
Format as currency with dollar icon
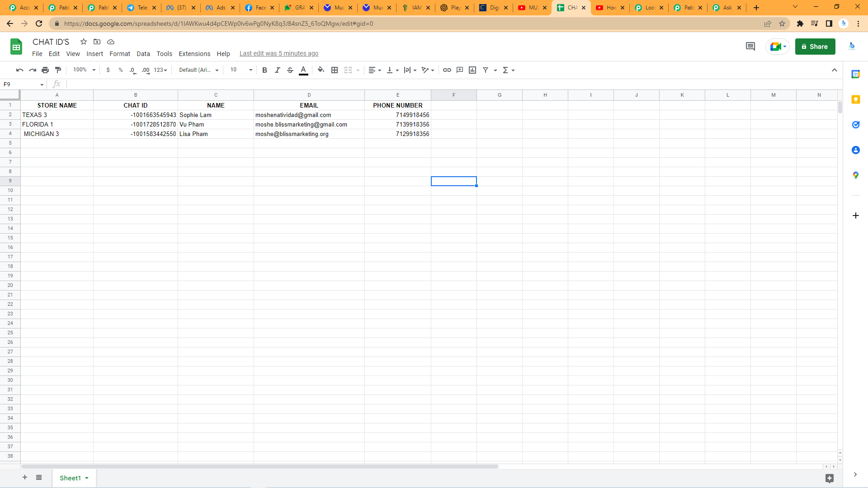(108, 70)
